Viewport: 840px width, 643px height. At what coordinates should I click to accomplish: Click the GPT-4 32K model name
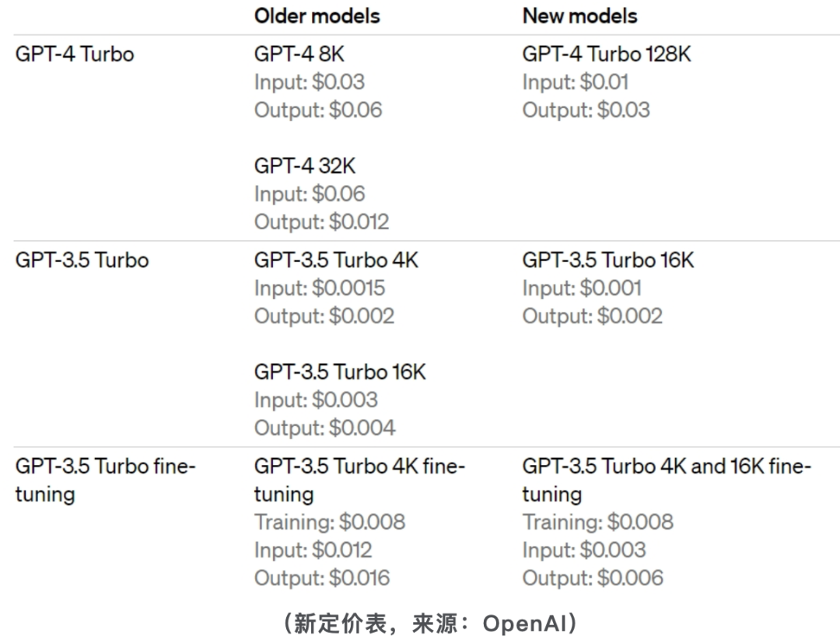point(305,166)
